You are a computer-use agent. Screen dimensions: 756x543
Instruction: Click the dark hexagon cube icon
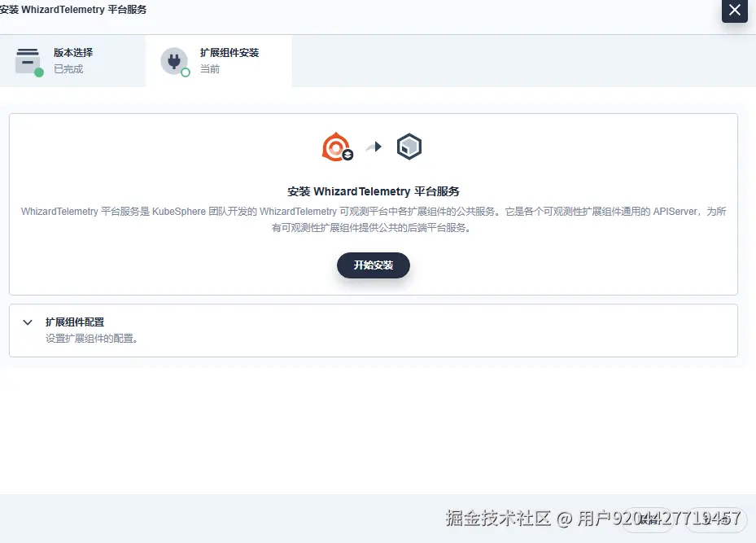409,147
